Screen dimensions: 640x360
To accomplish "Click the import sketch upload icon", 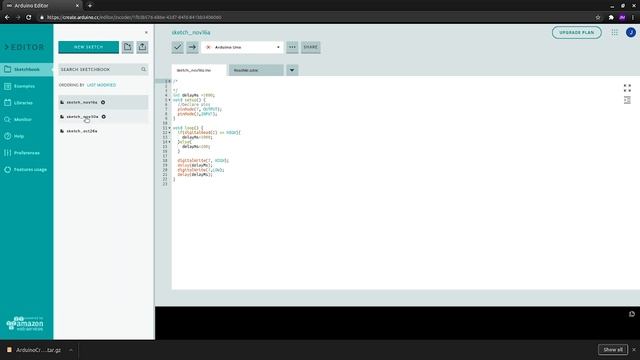I will 142,47.
